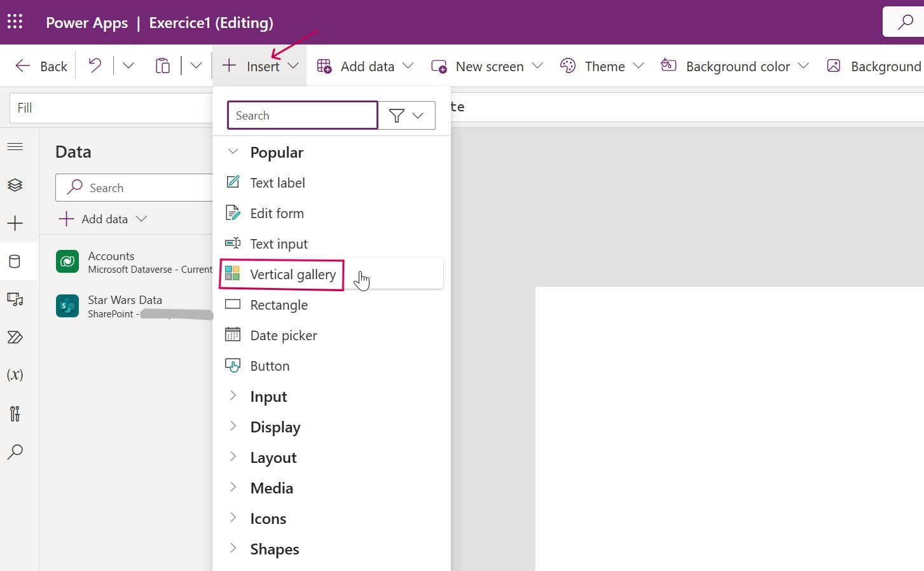Open the New screen dropdown chevron
Viewport: 924px width, 571px height.
click(537, 66)
